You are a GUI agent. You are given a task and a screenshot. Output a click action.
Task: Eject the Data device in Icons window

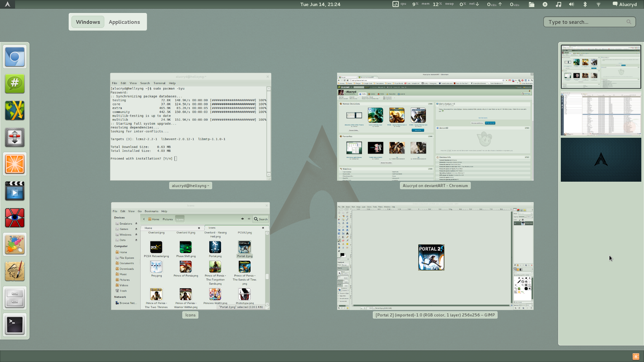[x=136, y=240]
